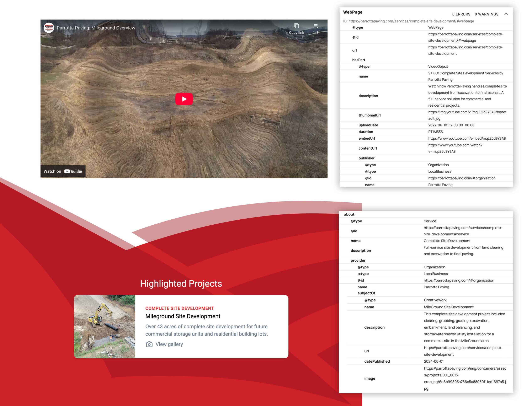Click the duration value PT1M53S
Viewport: 532px width, 406px height.
point(436,132)
